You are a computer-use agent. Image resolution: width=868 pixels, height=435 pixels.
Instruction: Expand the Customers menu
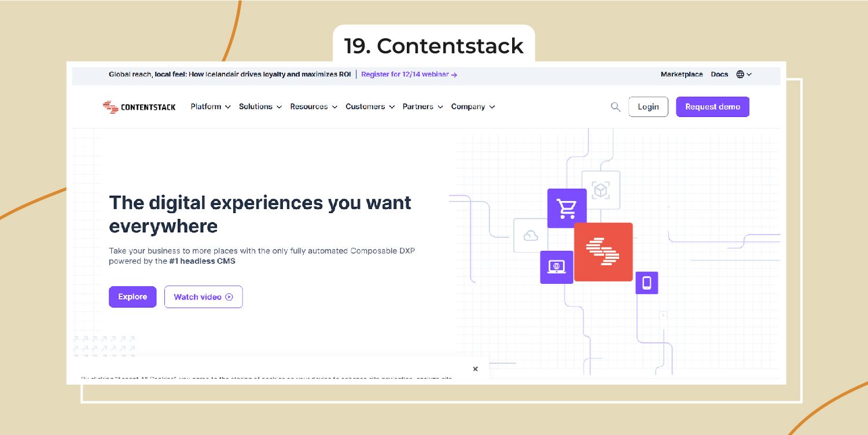(x=370, y=107)
